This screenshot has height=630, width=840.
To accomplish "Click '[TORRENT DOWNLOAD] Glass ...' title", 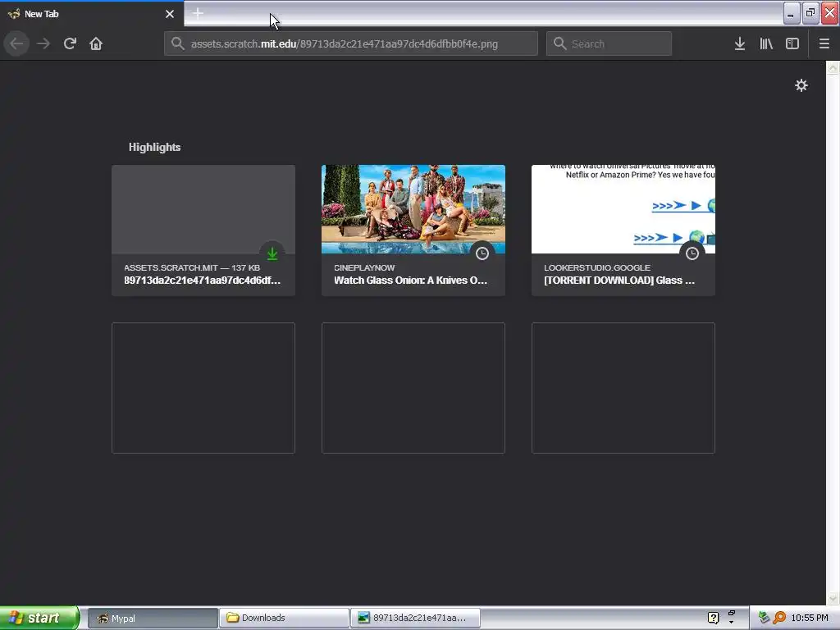I will tap(619, 281).
